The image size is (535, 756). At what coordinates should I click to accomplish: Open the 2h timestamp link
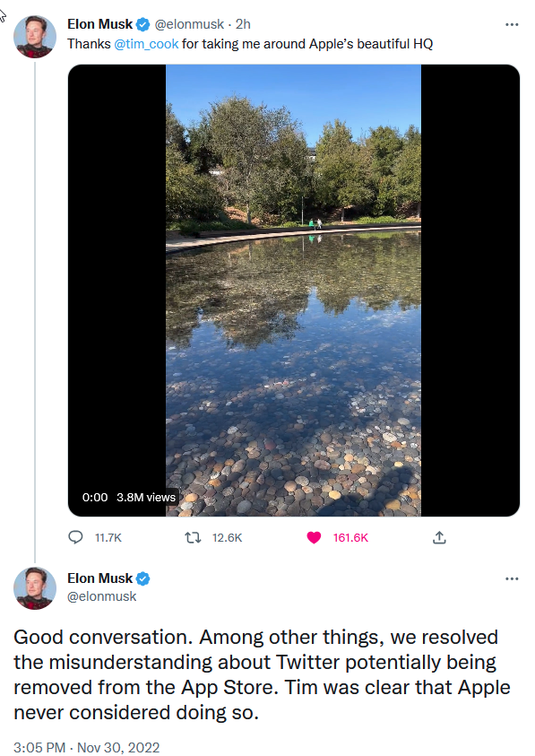[x=243, y=24]
